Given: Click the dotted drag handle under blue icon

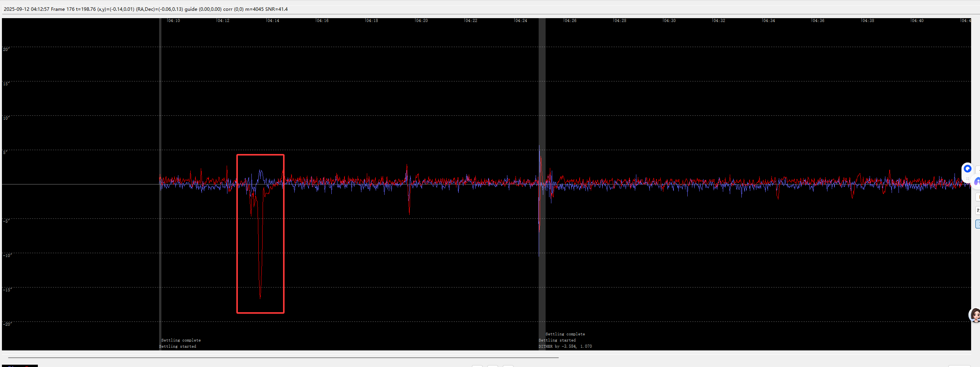Looking at the screenshot, I should 967,179.
